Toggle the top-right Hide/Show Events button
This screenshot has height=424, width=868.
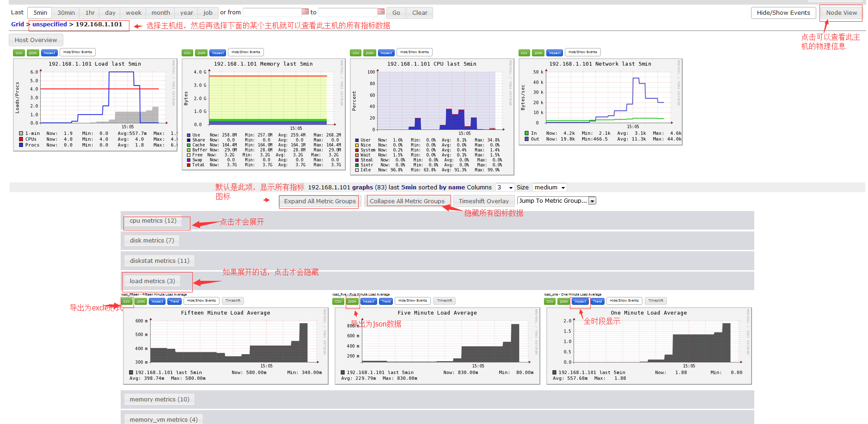pyautogui.click(x=783, y=12)
